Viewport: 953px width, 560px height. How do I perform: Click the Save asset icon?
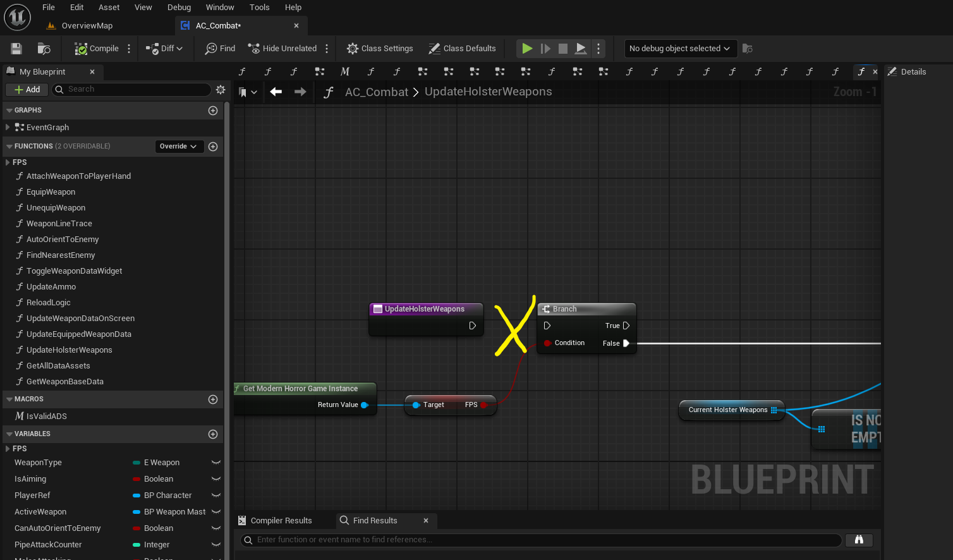coord(16,49)
